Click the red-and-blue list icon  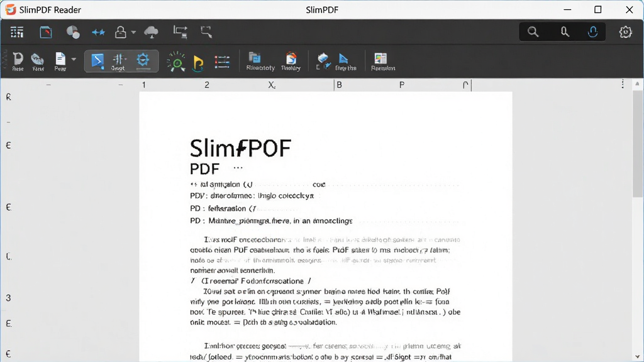click(x=222, y=62)
